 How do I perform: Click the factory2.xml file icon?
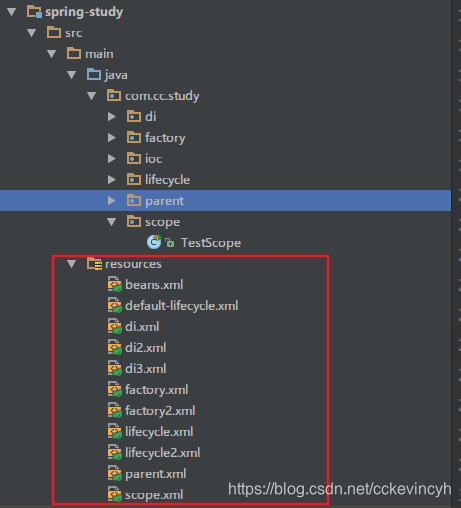pos(114,411)
